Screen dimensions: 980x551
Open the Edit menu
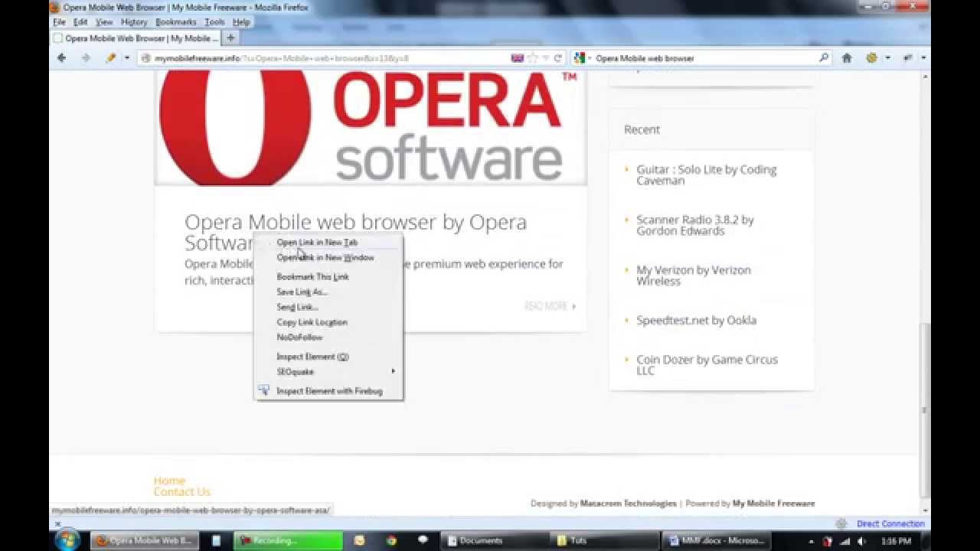click(x=80, y=22)
